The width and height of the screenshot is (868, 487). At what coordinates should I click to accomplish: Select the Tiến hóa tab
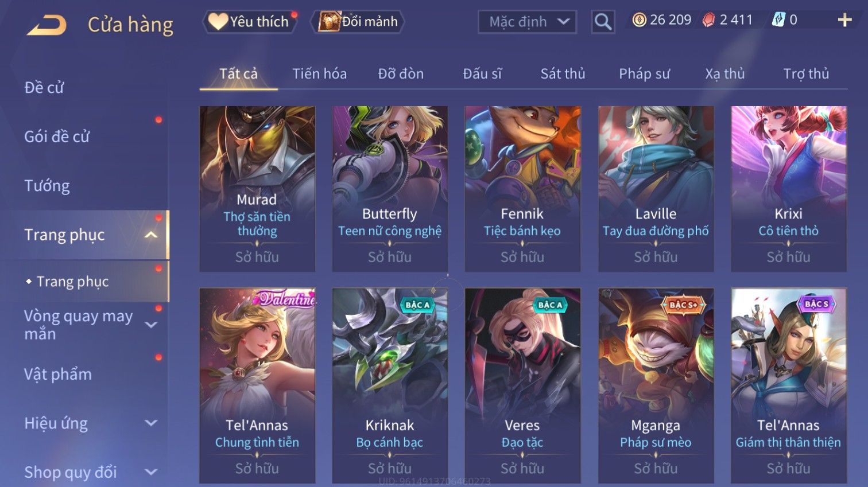pyautogui.click(x=319, y=74)
